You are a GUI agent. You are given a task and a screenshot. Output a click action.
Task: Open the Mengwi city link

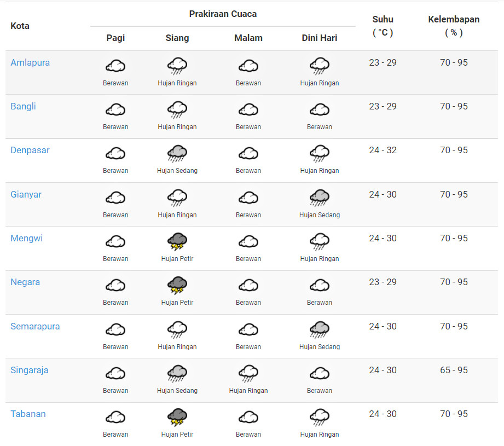point(26,238)
